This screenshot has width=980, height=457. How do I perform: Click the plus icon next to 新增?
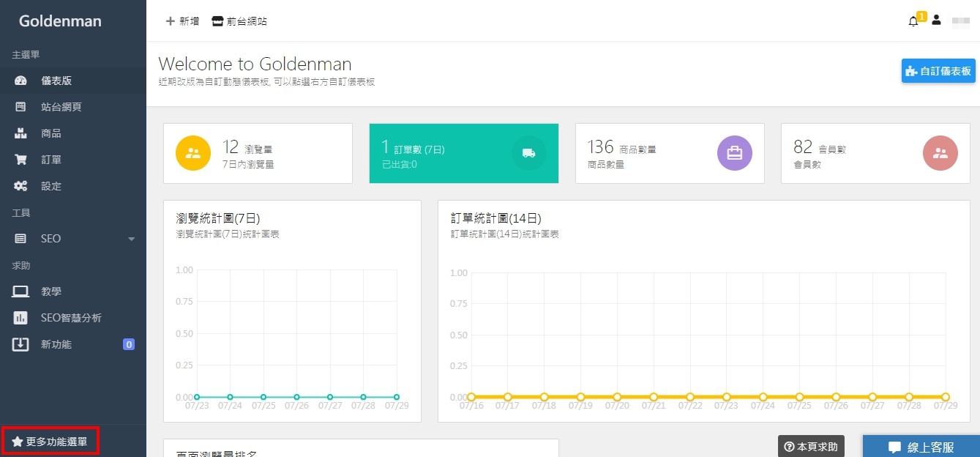170,21
